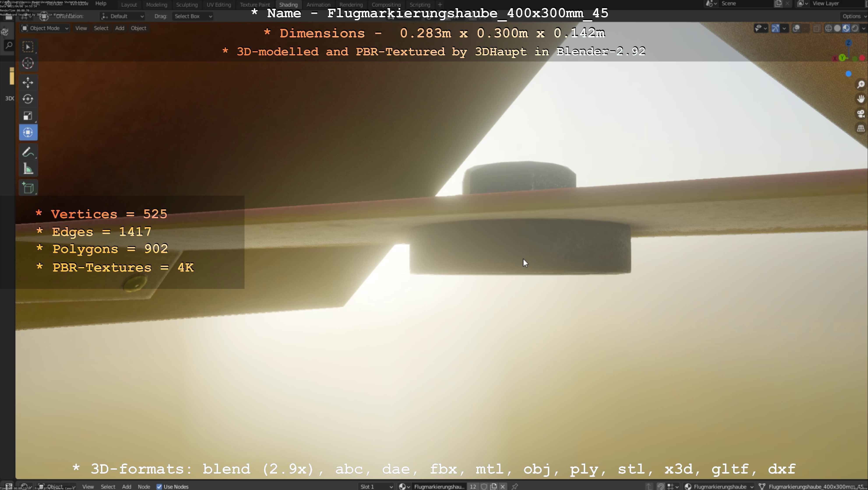Open Help menu

click(101, 3)
